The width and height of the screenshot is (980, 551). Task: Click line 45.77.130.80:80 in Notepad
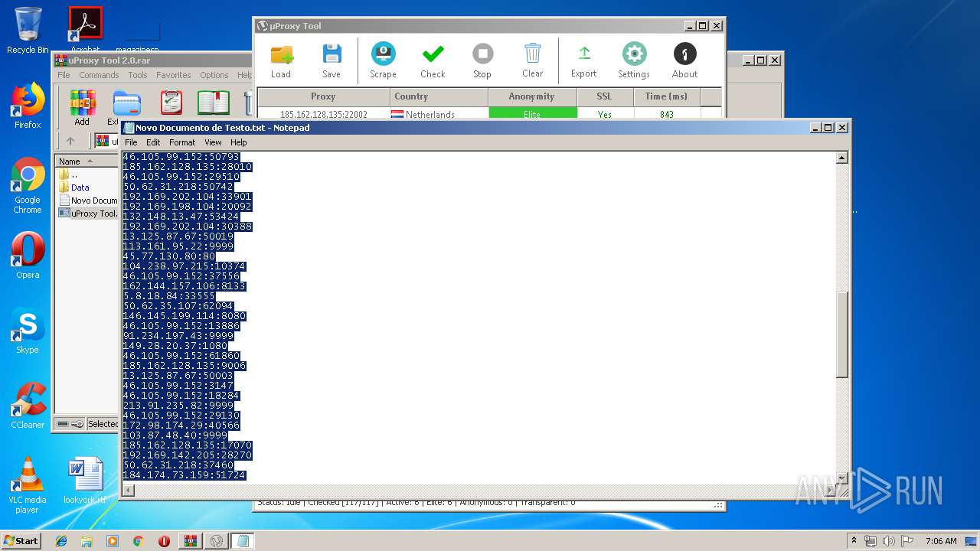(x=169, y=256)
